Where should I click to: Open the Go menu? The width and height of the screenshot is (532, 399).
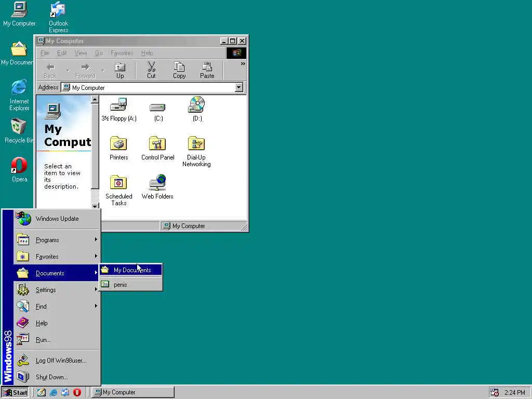pos(99,53)
